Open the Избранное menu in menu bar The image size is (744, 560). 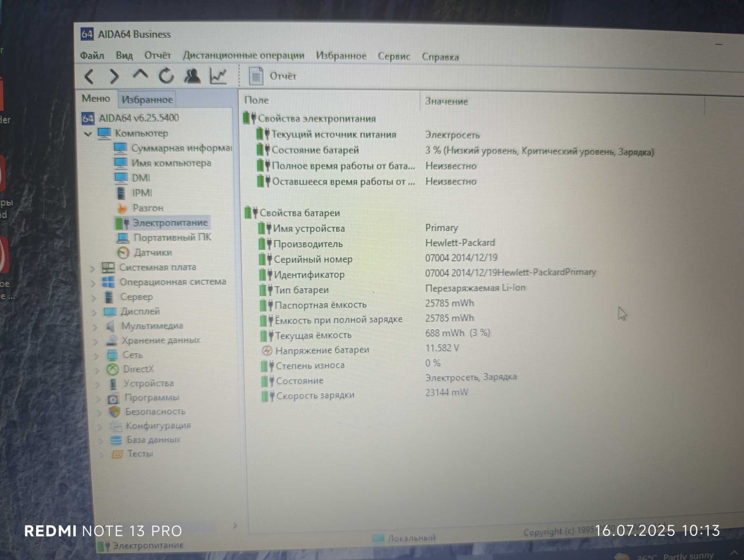pyautogui.click(x=341, y=56)
